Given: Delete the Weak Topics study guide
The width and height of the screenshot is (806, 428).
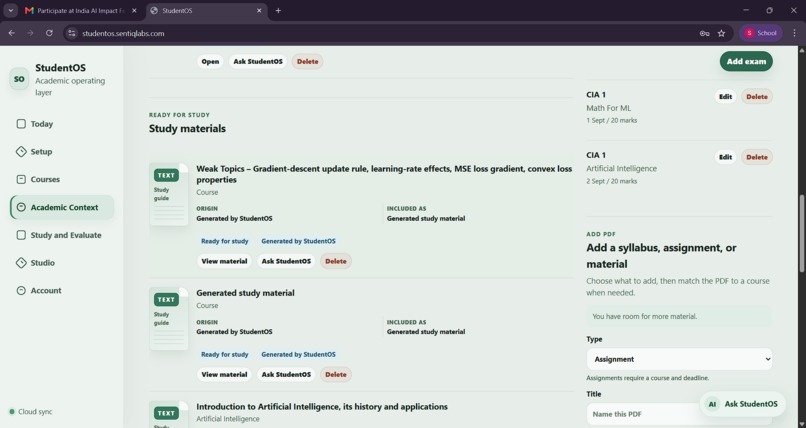Looking at the screenshot, I should (336, 261).
